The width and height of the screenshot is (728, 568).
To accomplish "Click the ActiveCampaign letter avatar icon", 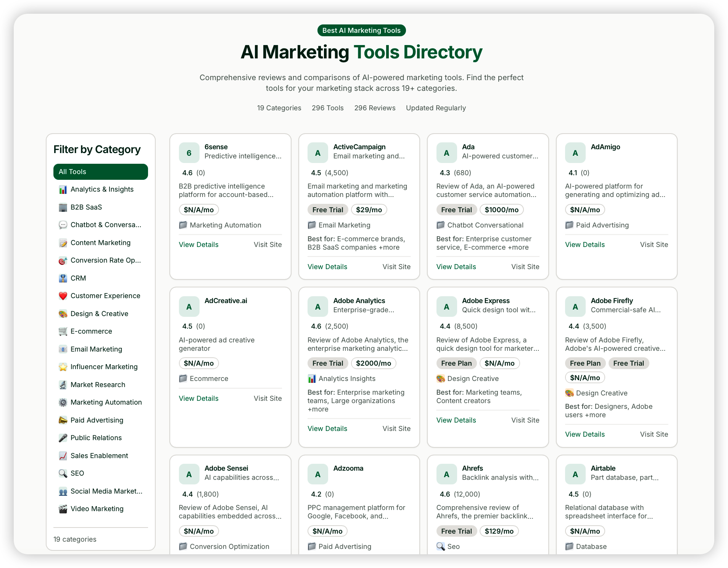I will (317, 152).
